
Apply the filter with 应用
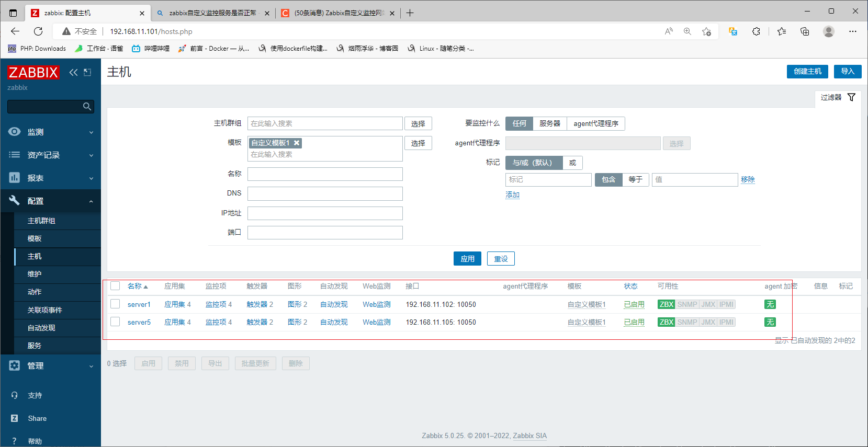click(x=467, y=259)
